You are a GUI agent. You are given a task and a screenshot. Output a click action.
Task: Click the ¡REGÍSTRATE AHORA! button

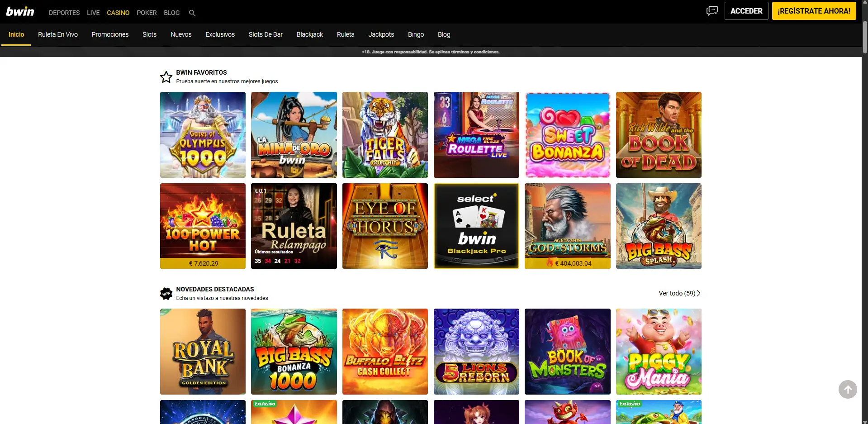click(x=814, y=10)
